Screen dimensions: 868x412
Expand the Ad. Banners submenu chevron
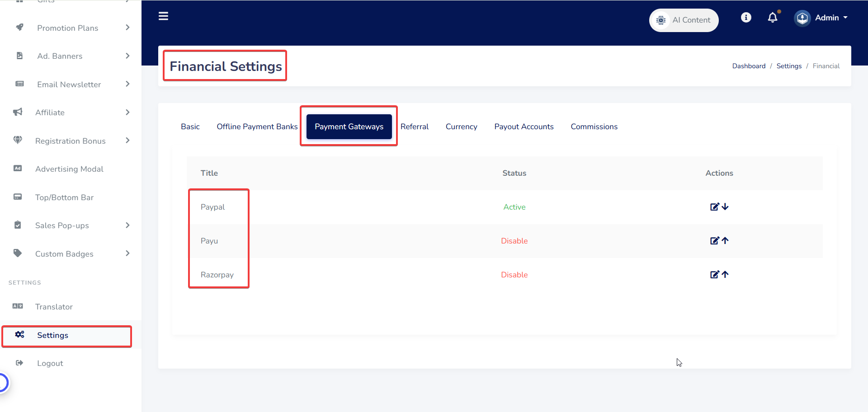(x=127, y=56)
